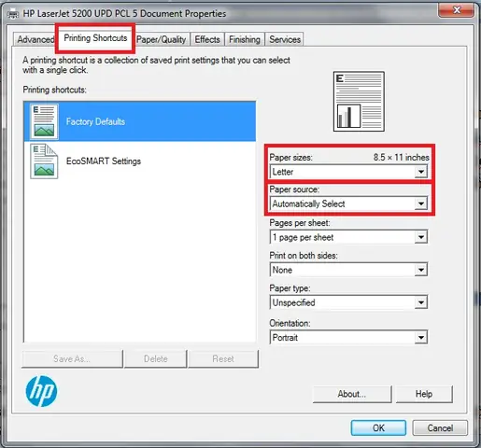The width and height of the screenshot is (481, 448).
Task: Switch to the Effects tab
Action: pyautogui.click(x=207, y=39)
